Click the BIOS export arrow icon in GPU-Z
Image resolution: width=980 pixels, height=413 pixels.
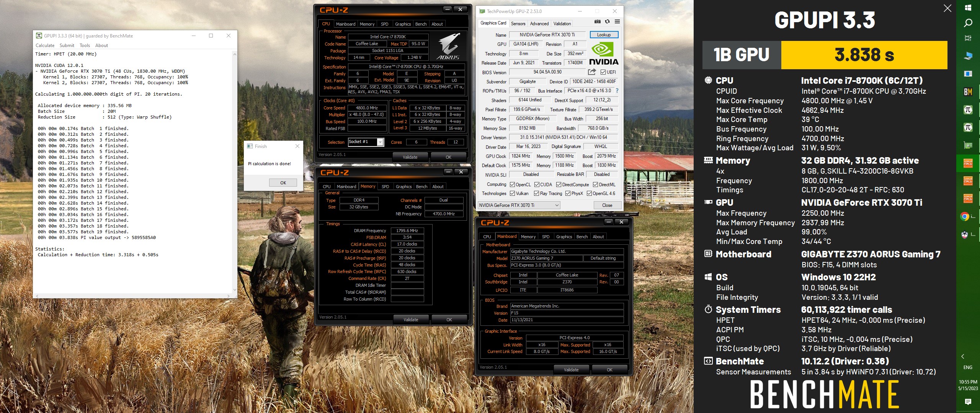pyautogui.click(x=592, y=72)
